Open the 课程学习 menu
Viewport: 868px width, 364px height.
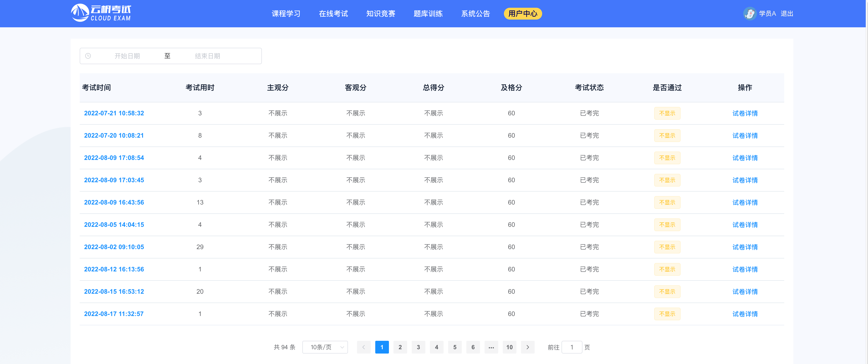[x=286, y=13]
